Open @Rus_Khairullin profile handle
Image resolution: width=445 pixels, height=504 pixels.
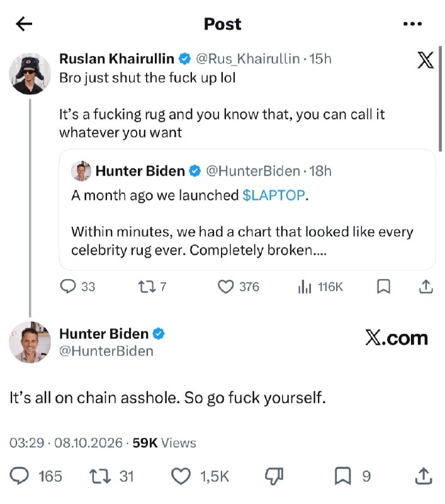[247, 59]
